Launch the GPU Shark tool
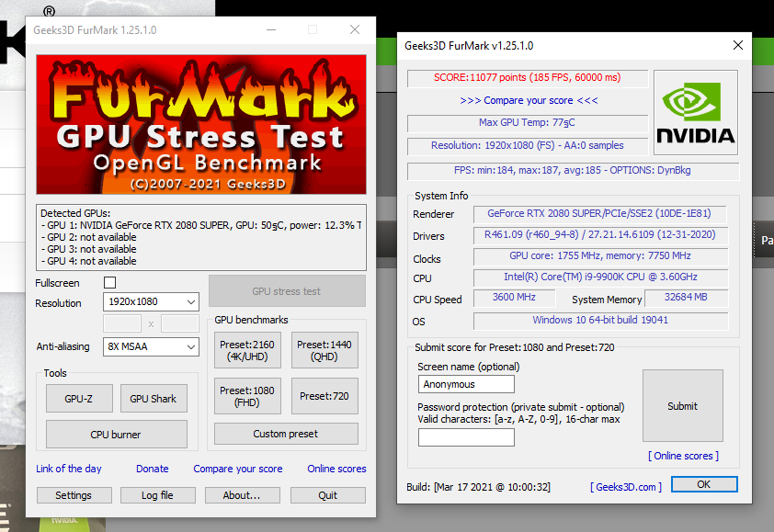 coord(154,398)
